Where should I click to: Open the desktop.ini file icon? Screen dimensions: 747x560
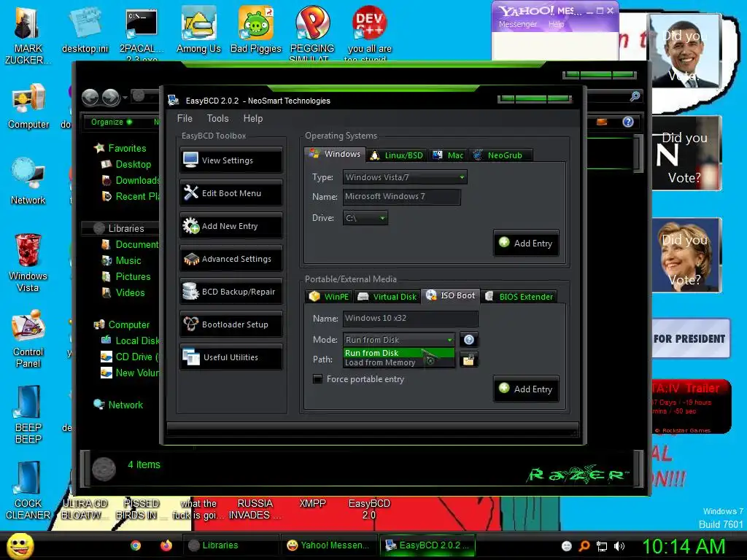click(x=85, y=31)
